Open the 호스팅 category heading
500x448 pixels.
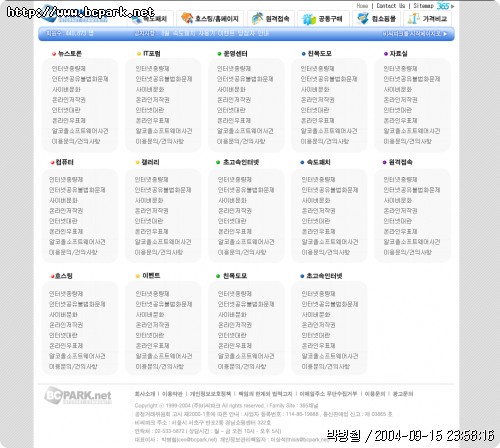(x=64, y=276)
